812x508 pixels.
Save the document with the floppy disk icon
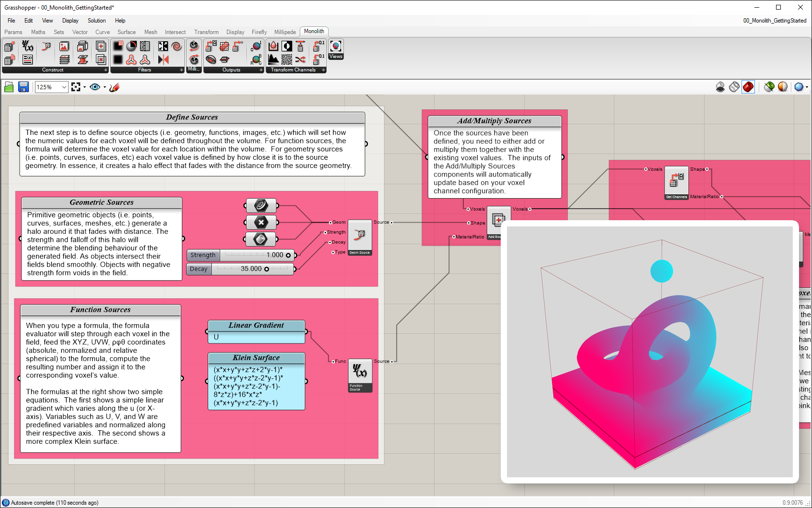pyautogui.click(x=23, y=87)
